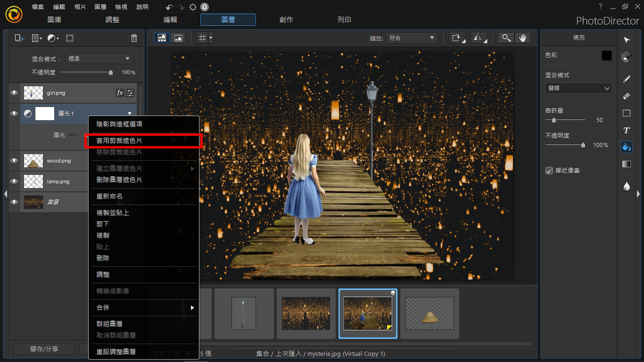
Task: Open the fill 混合模式 變暗 dropdown
Action: (578, 88)
